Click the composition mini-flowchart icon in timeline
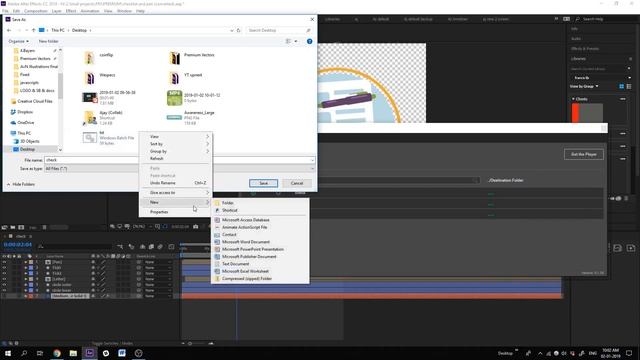The height and width of the screenshot is (360, 640). (x=120, y=247)
